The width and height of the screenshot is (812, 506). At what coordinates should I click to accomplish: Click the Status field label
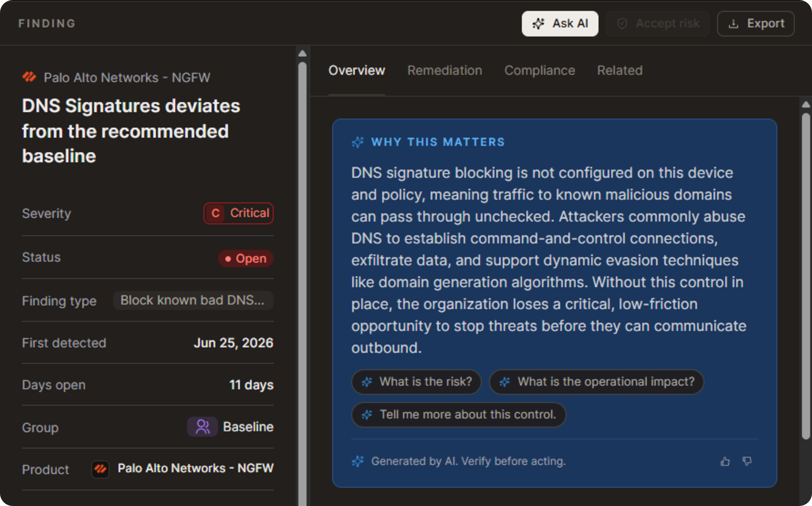(41, 257)
